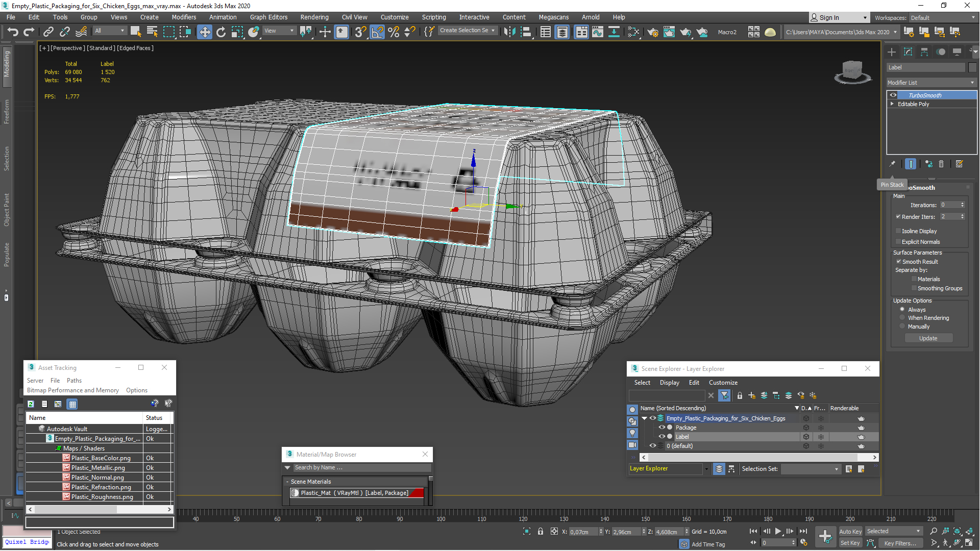Click Remove modifier trash icon
This screenshot has width=980, height=551.
click(941, 164)
